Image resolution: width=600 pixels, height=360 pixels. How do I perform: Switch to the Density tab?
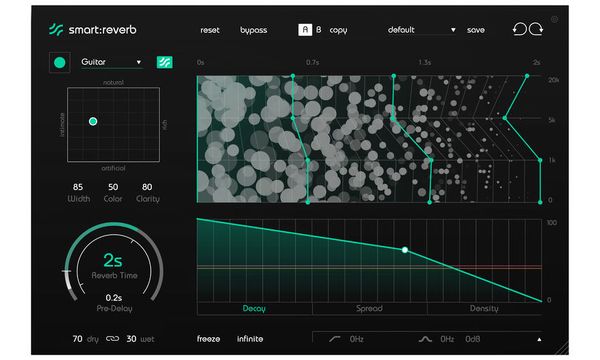coord(484,308)
